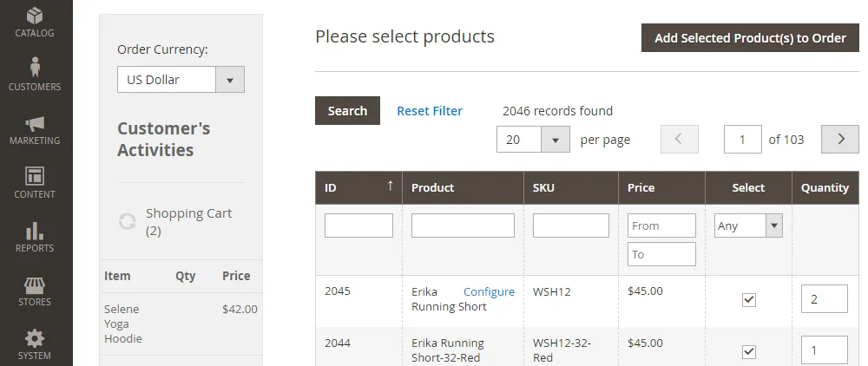This screenshot has width=868, height=366.
Task: Click the Search button
Action: 348,110
